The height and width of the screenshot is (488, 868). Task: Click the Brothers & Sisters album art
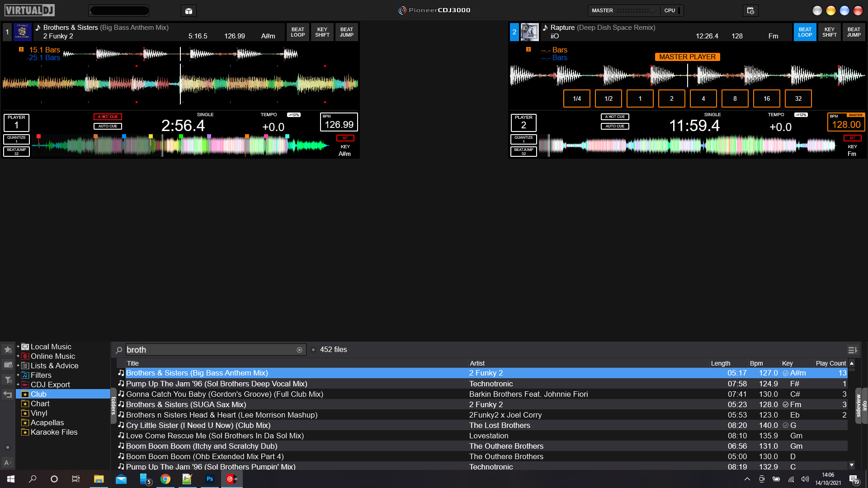click(22, 32)
